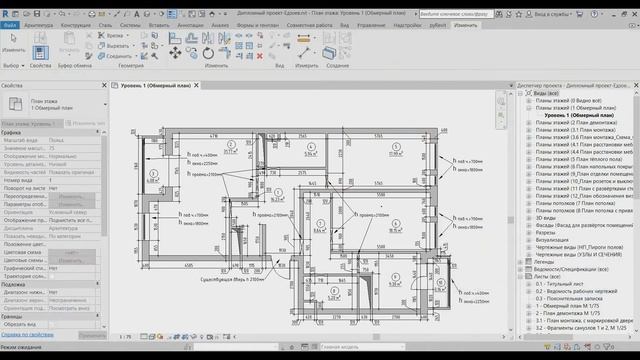The height and width of the screenshot is (360, 640).
Task: Select Mirror - Draw Axis tool
Action: (224, 39)
